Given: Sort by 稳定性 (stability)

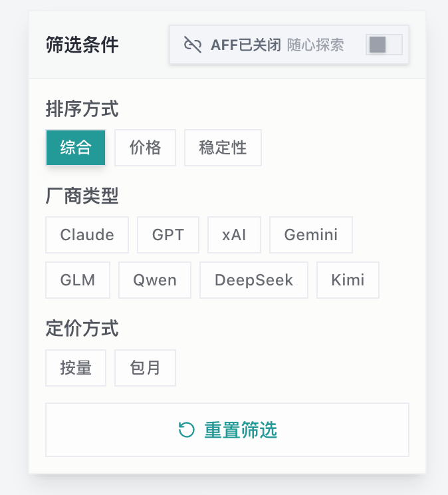Looking at the screenshot, I should [223, 148].
